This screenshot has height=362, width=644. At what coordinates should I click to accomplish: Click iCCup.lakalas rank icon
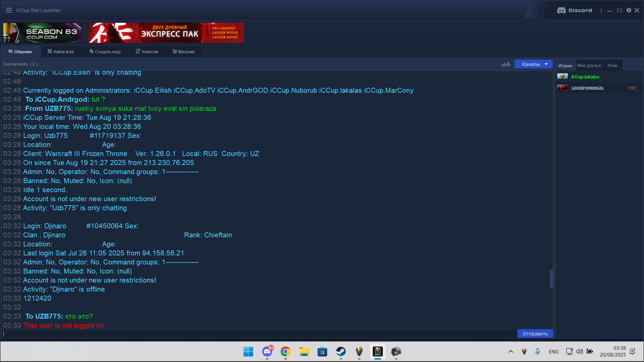click(562, 76)
